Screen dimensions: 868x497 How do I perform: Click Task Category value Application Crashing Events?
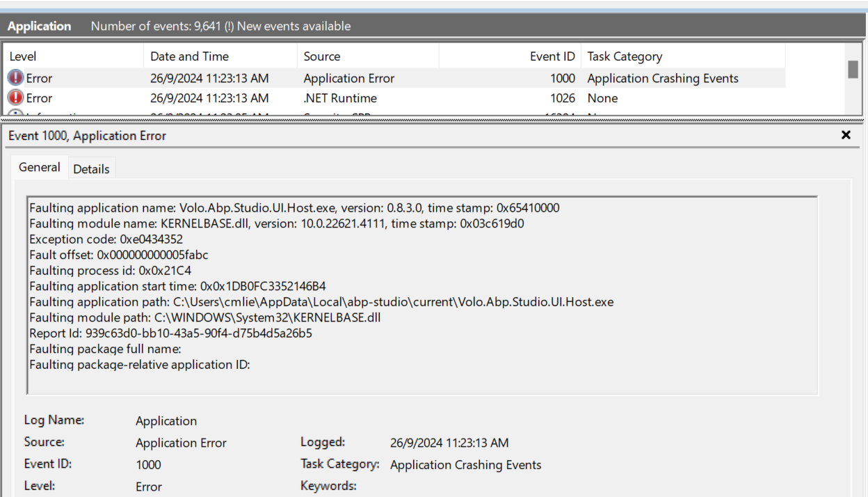[465, 465]
